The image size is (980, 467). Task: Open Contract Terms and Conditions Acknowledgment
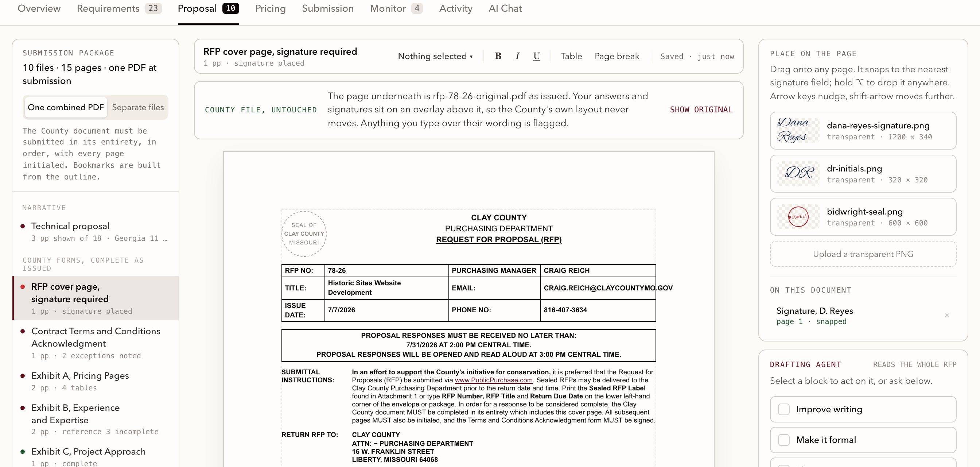tap(95, 343)
